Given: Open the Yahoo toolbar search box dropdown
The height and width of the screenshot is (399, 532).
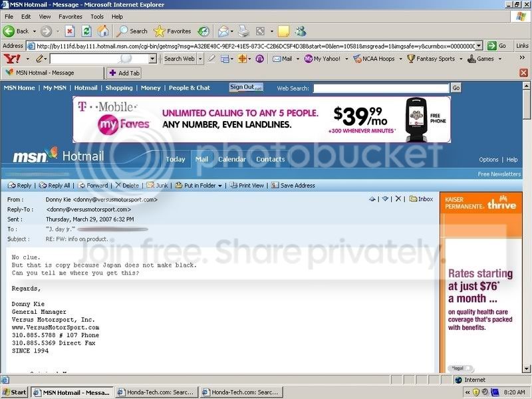Looking at the screenshot, I should point(152,59).
